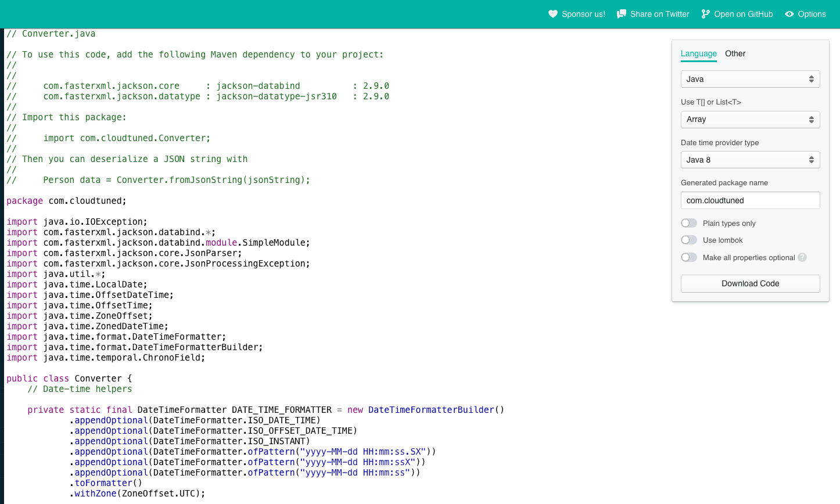The image size is (840, 504).
Task: Click the 'ISO_OFFSET_DATE_TIME' appendOptional line
Action: pyautogui.click(x=213, y=431)
